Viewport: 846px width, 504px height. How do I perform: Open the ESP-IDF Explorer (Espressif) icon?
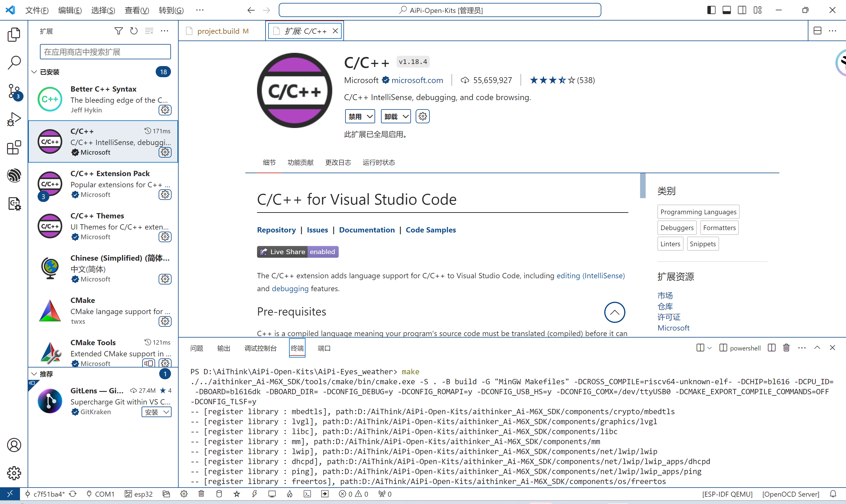pos(14,176)
